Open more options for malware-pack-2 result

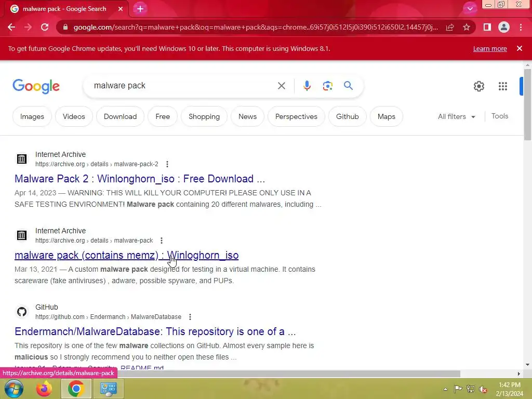(167, 164)
